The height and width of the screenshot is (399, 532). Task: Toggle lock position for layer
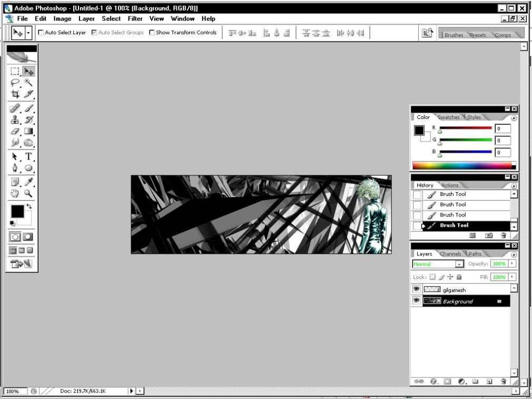[450, 277]
